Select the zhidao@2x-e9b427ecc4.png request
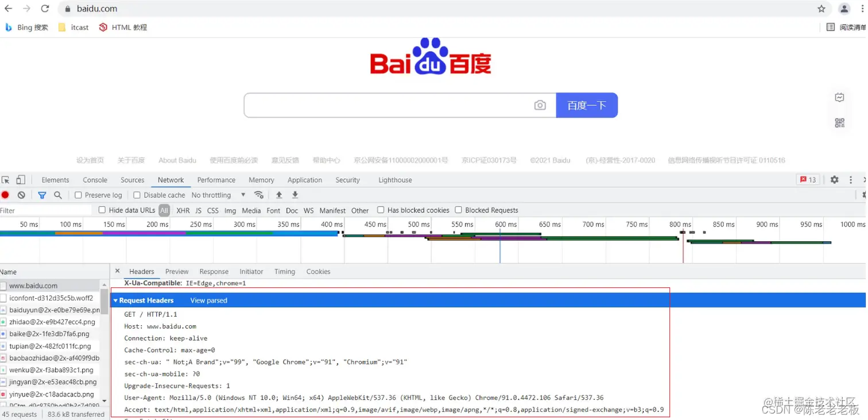 51,322
